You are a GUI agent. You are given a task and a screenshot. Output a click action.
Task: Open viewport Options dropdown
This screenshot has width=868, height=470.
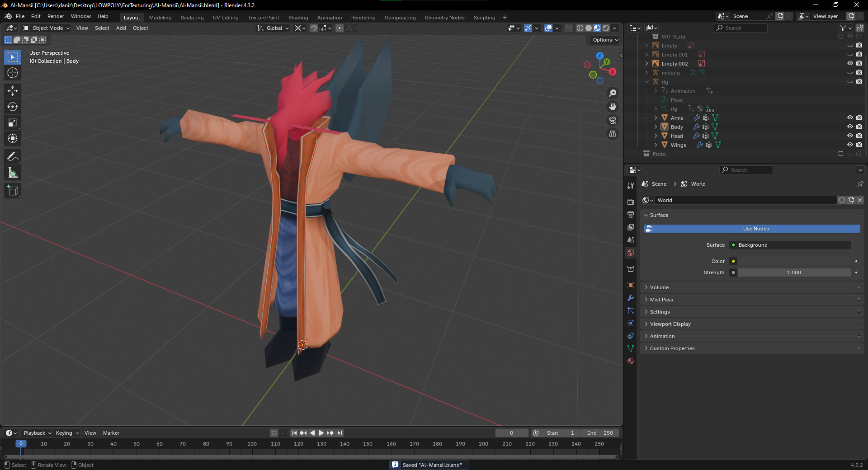pyautogui.click(x=605, y=40)
